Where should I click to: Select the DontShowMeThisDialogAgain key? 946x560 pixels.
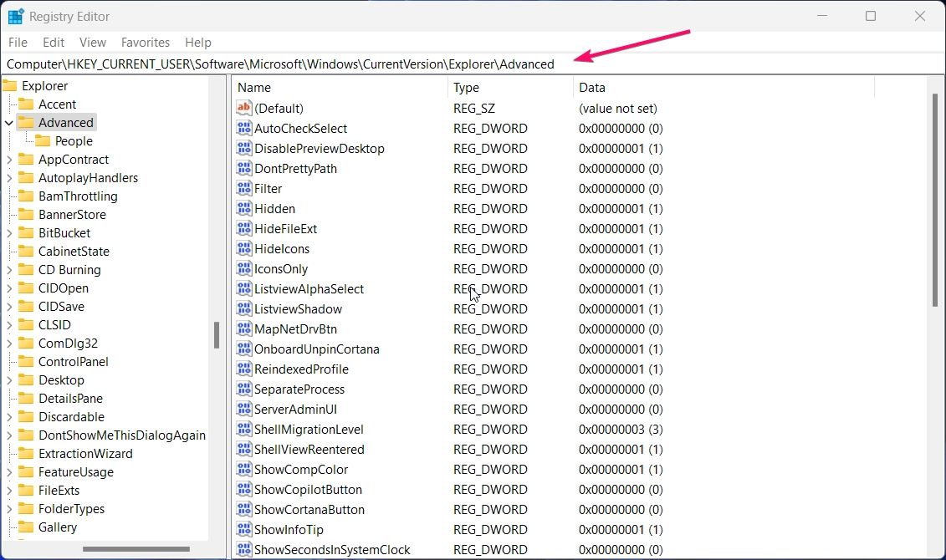click(122, 435)
